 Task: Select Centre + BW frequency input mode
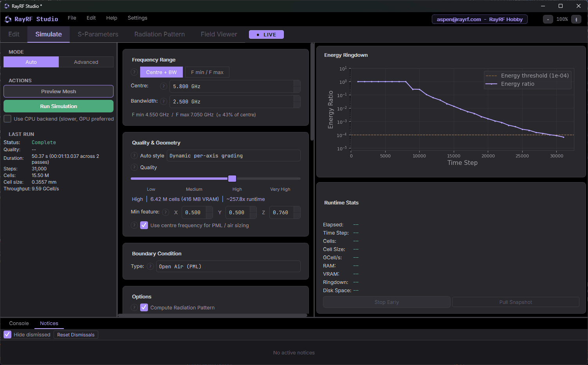pyautogui.click(x=161, y=72)
